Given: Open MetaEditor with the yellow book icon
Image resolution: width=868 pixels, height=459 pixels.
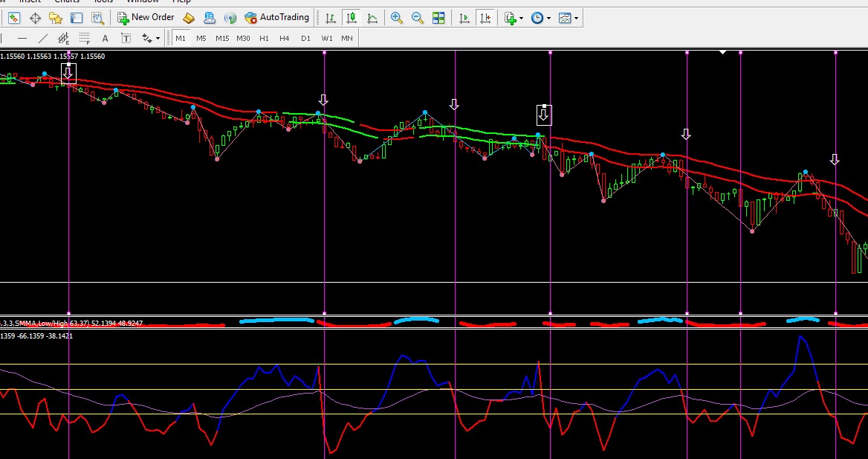Looking at the screenshot, I should pyautogui.click(x=189, y=18).
